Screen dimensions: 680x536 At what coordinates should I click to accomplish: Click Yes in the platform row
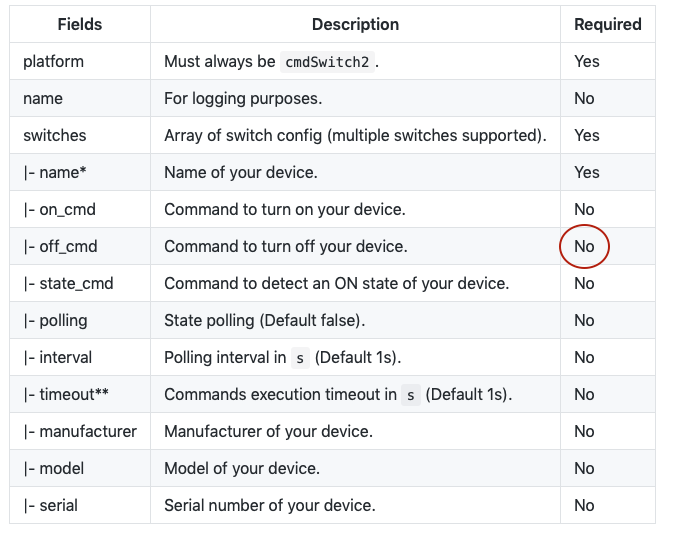point(587,61)
